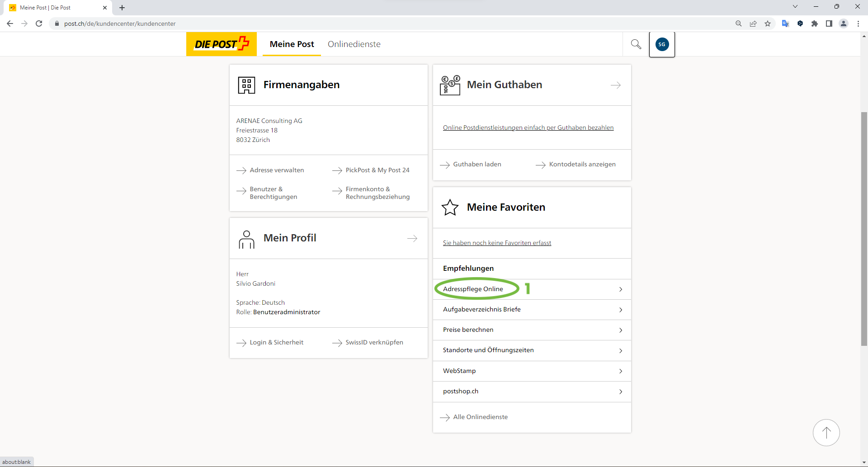Viewport: 868px width, 467px height.
Task: Click Guthaben laden link
Action: (477, 165)
